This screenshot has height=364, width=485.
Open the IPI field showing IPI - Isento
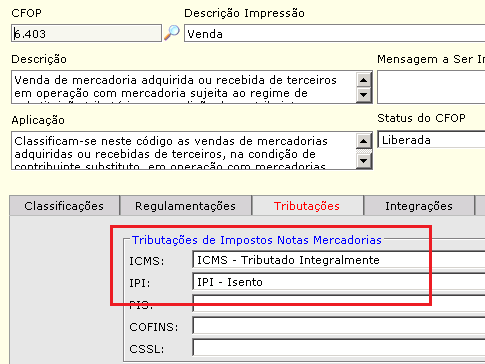pos(339,282)
